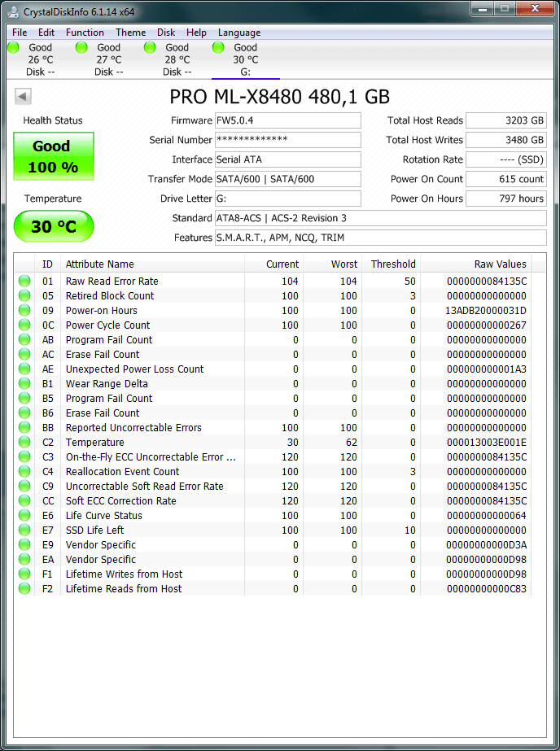Viewport: 560px width, 751px height.
Task: Click status icon of On-the-Fly ECC row
Action: click(x=24, y=457)
